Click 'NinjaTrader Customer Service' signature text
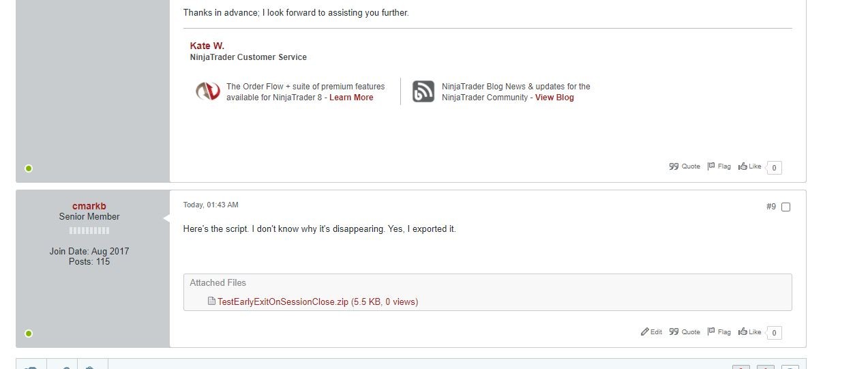Screen dimensions: 868x369 (248, 57)
